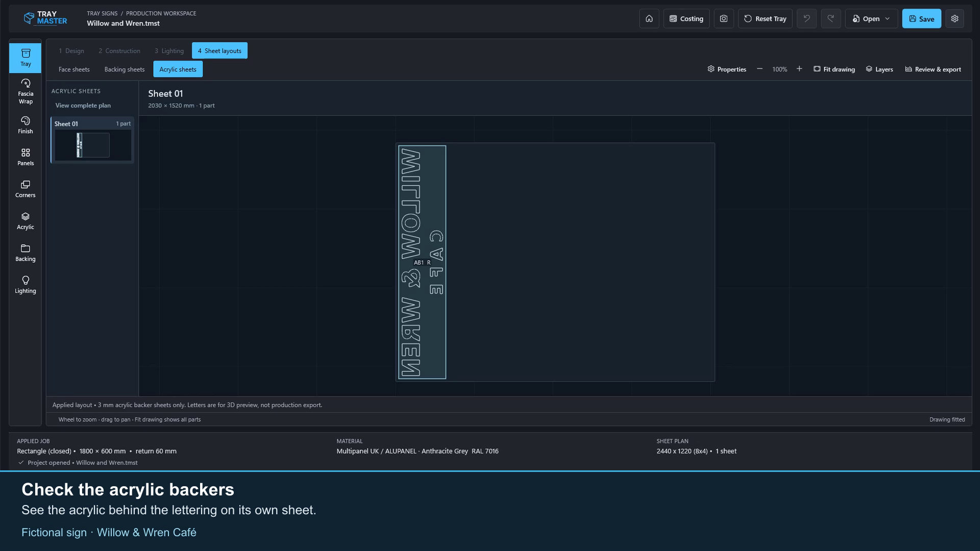980x551 pixels.
Task: Open the Tray sidebar panel
Action: click(x=25, y=58)
